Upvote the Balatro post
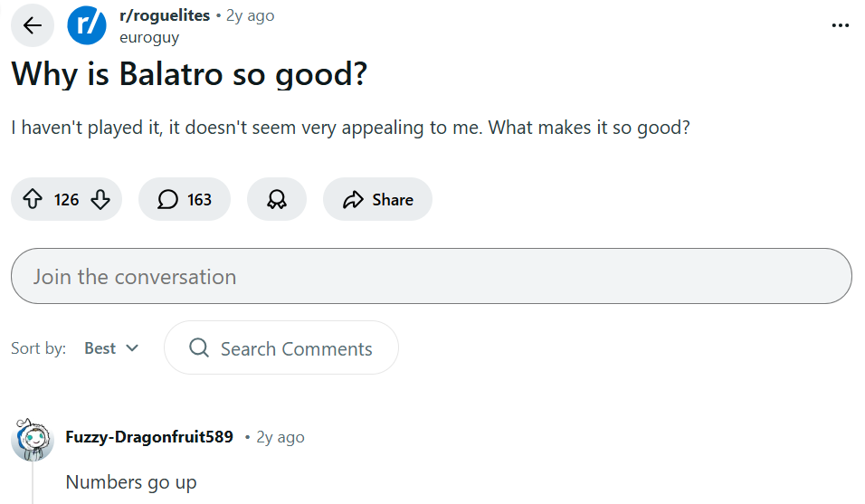Image resolution: width=865 pixels, height=504 pixels. pyautogui.click(x=33, y=200)
